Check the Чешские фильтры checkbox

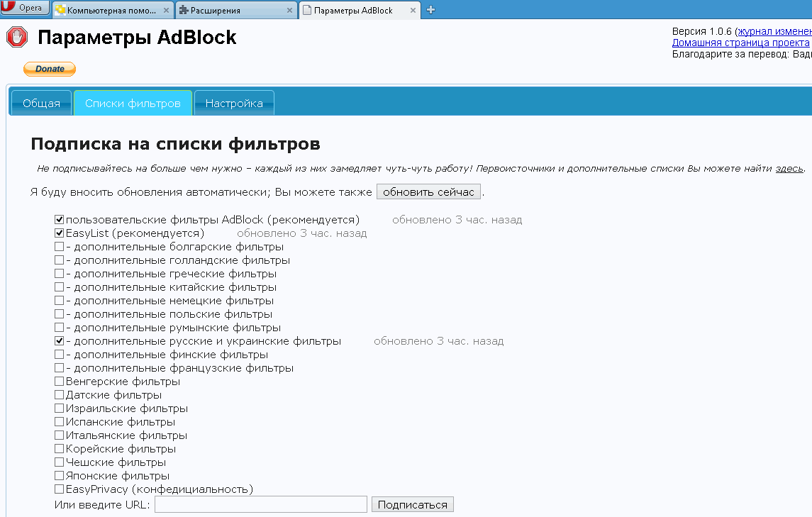(x=60, y=462)
